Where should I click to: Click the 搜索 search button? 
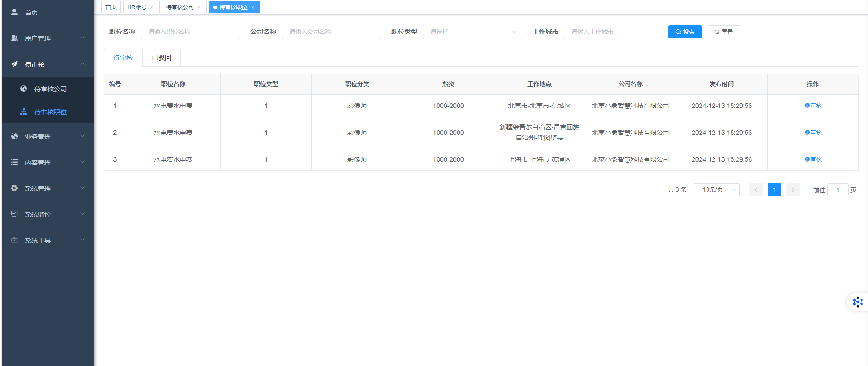(685, 32)
